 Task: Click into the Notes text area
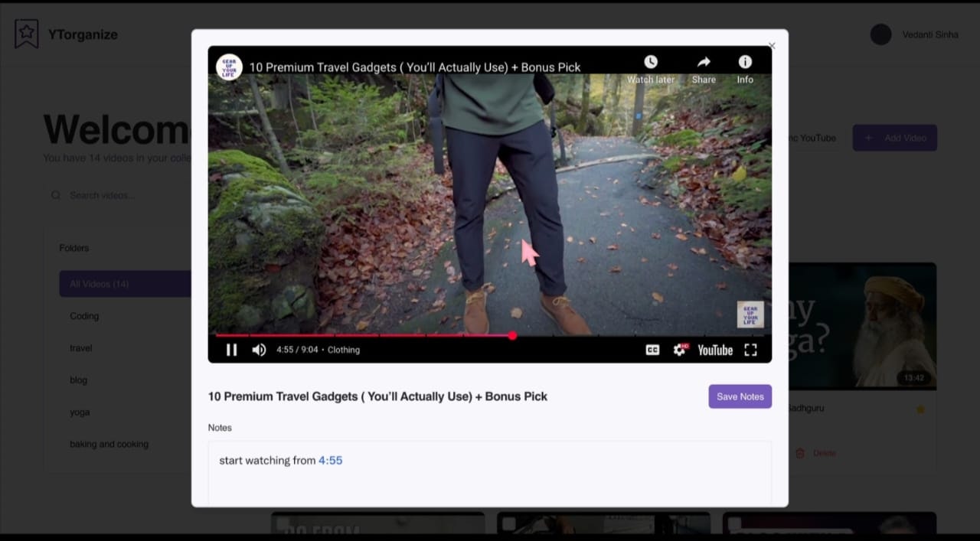point(490,473)
